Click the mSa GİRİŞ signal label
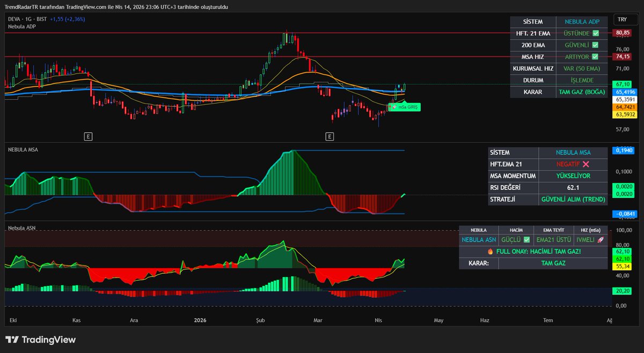Viewport: 644px width, 353px height. pyautogui.click(x=405, y=107)
